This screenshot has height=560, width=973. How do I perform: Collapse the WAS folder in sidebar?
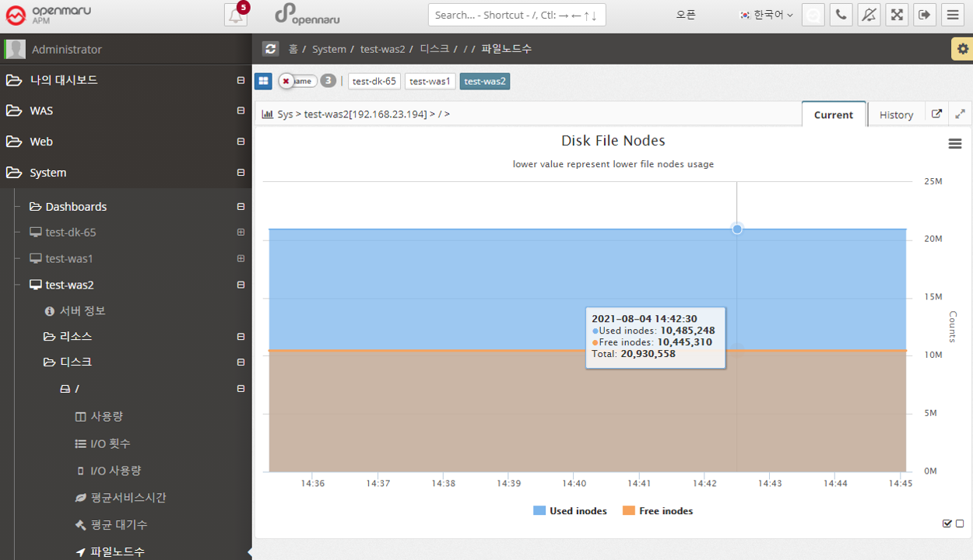pos(241,111)
